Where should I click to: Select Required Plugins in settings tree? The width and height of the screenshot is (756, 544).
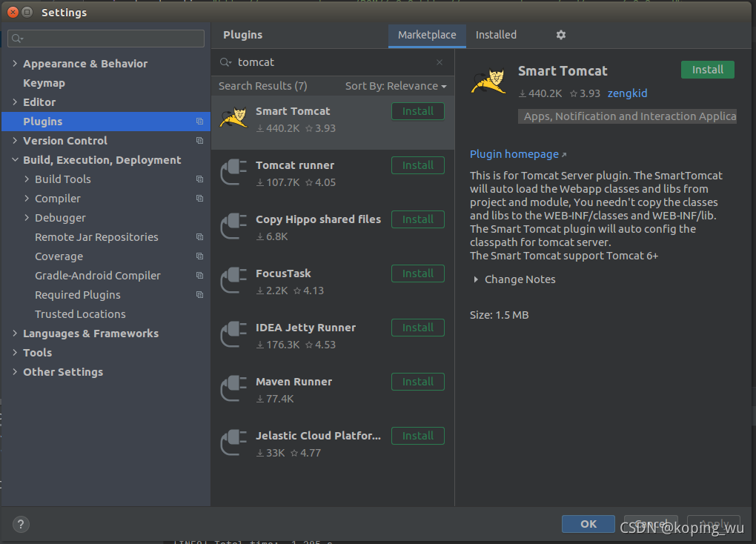coord(78,295)
